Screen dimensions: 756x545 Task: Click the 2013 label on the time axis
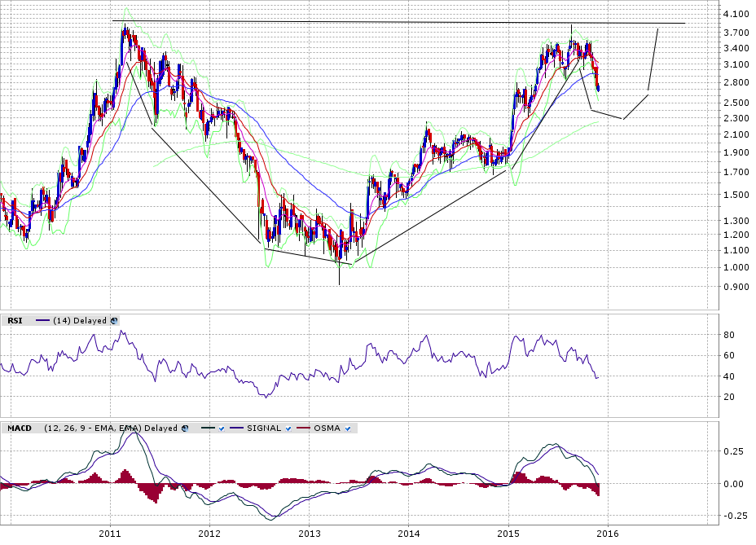(310, 534)
